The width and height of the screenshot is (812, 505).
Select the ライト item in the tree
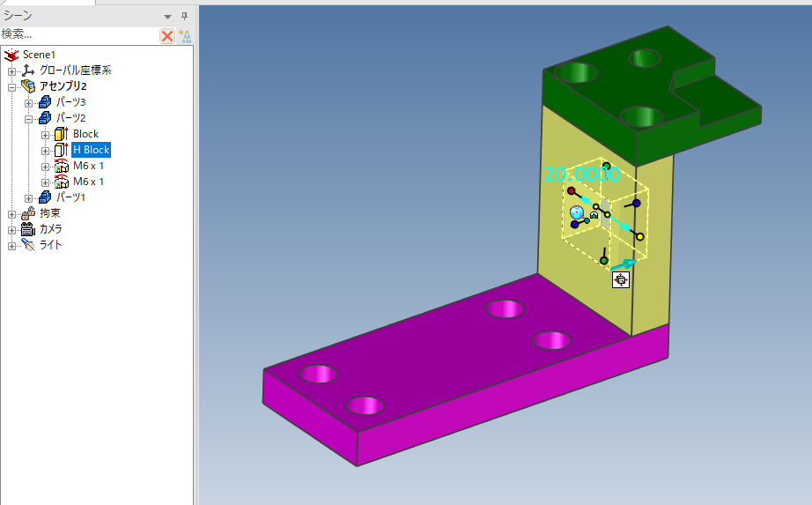click(51, 245)
